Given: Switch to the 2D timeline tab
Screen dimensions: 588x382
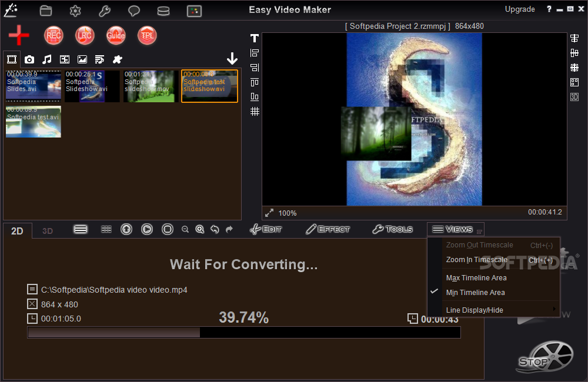Looking at the screenshot, I should click(x=17, y=230).
